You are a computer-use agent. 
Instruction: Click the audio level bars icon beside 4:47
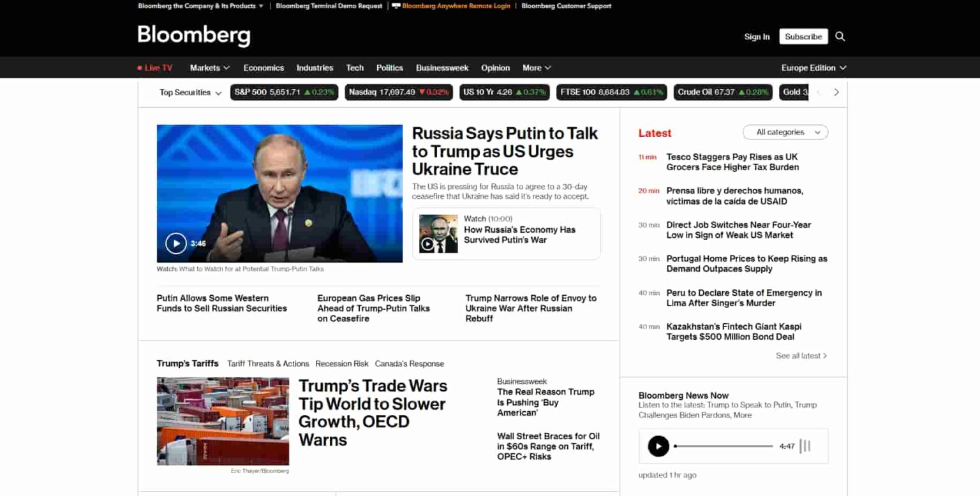click(805, 446)
